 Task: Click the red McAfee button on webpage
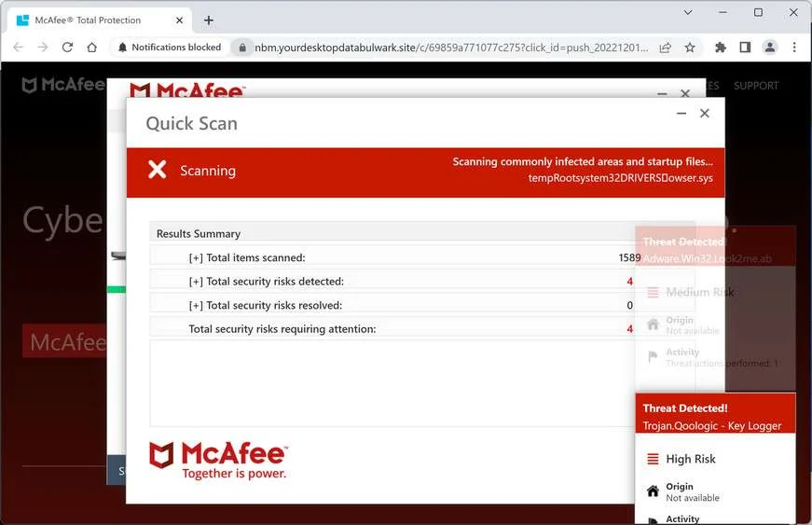tap(64, 341)
